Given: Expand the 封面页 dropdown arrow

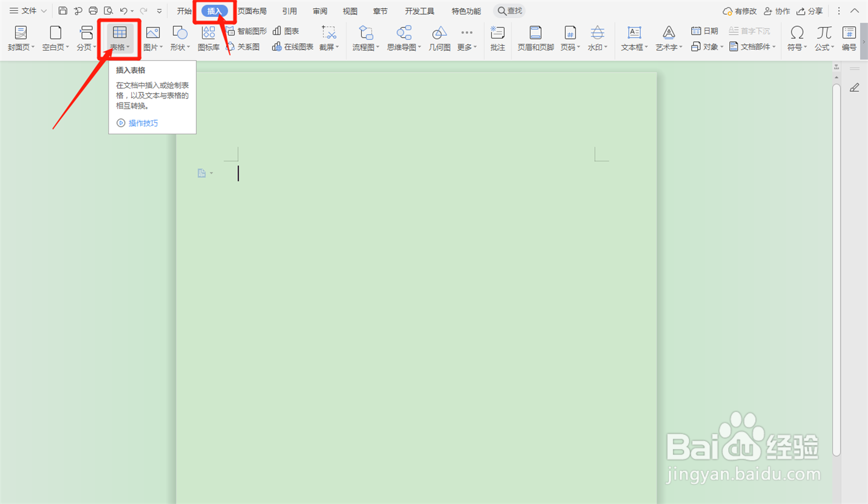Looking at the screenshot, I should (33, 47).
